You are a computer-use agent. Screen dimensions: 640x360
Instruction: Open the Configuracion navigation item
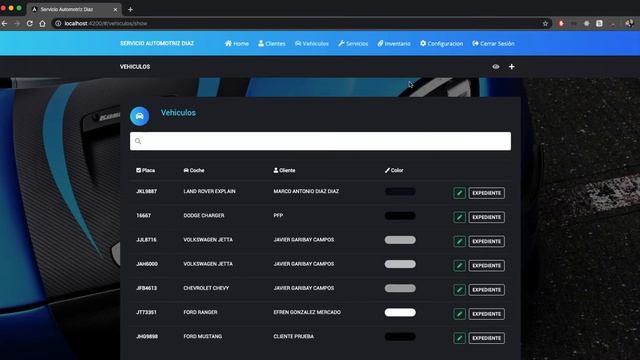pos(442,43)
